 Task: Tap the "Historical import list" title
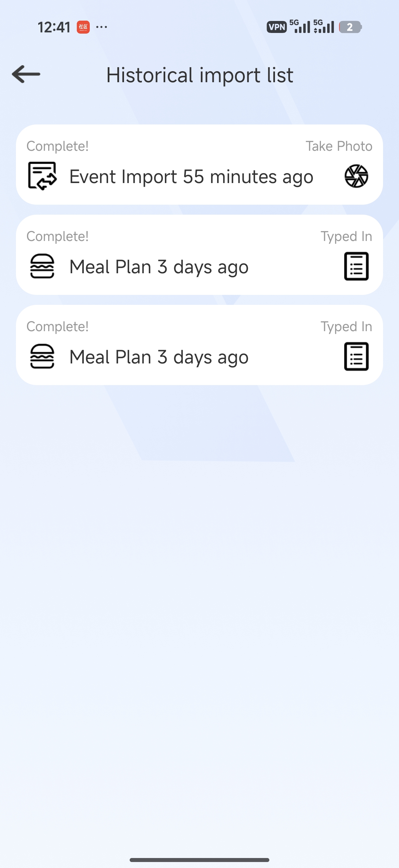(x=200, y=75)
